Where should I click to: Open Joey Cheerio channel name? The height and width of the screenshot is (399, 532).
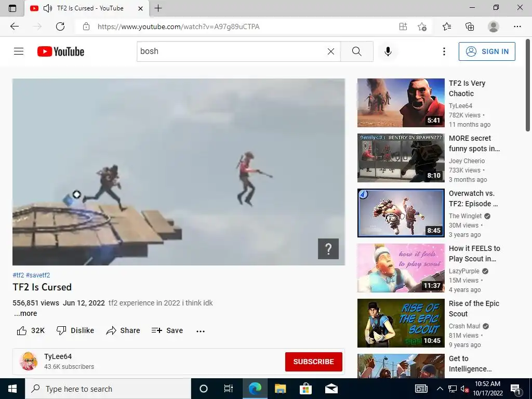pos(467,161)
